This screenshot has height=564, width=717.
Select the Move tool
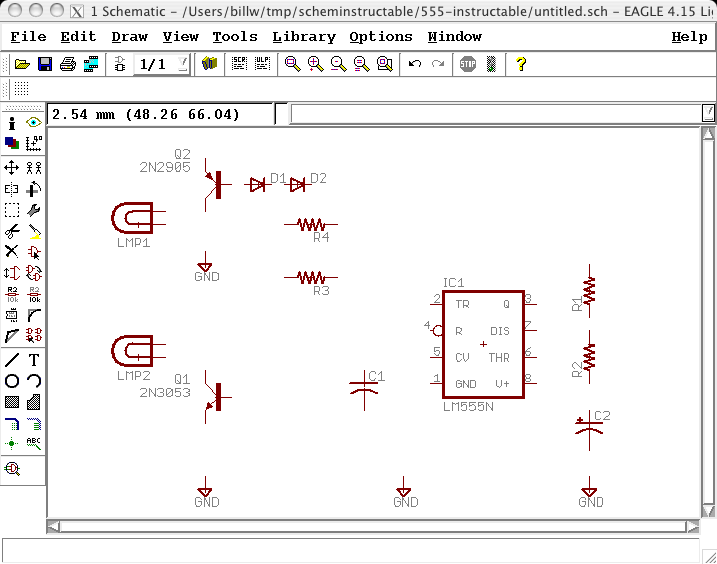pos(11,168)
